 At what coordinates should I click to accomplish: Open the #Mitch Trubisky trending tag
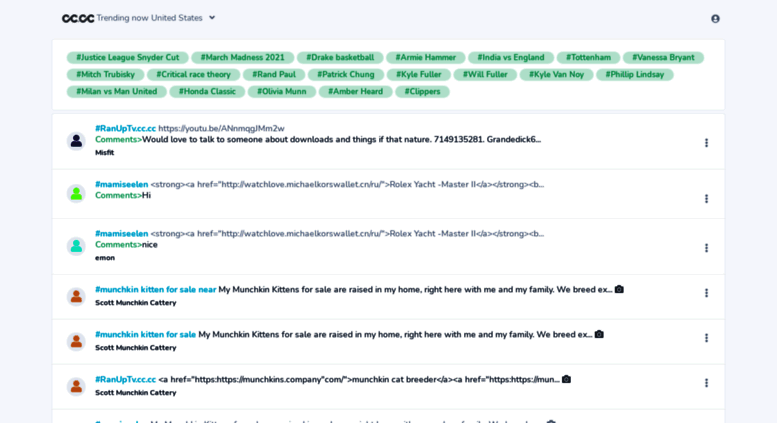(106, 74)
